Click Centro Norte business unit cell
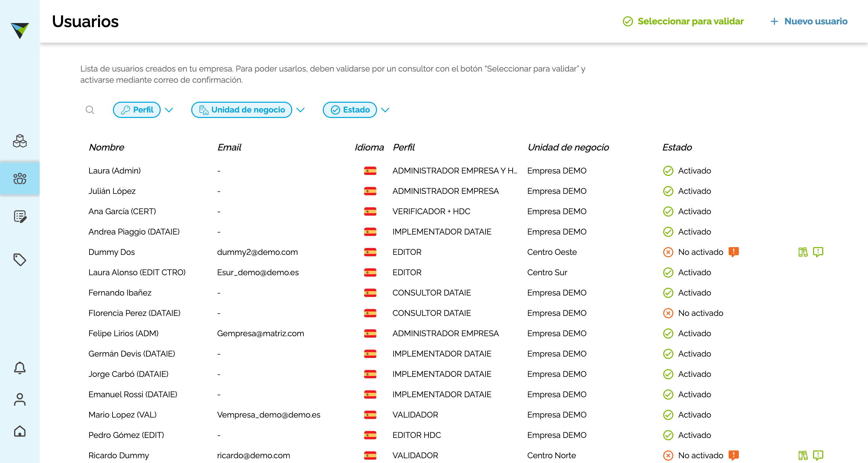This screenshot has height=463, width=868. 551,455
